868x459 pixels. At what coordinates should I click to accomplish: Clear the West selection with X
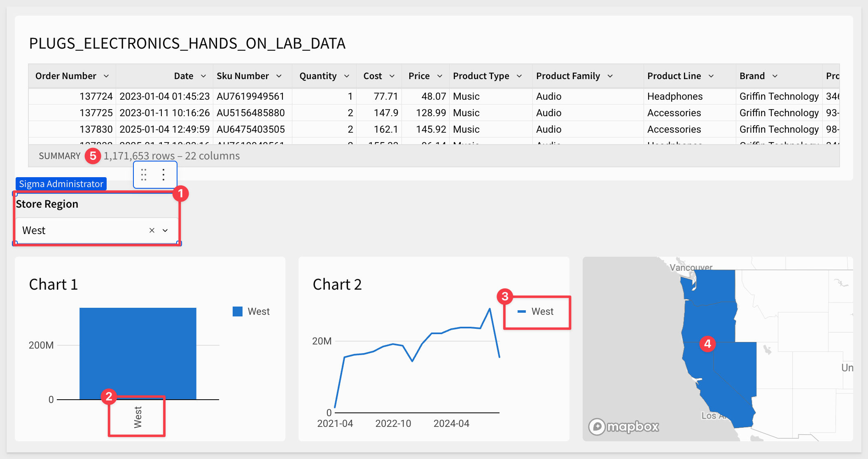(x=152, y=230)
